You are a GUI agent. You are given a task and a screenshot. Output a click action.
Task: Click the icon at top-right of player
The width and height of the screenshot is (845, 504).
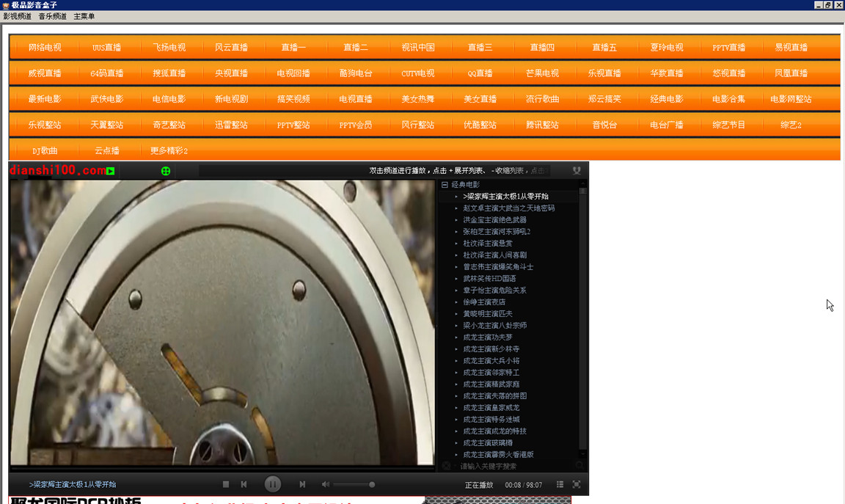point(577,171)
